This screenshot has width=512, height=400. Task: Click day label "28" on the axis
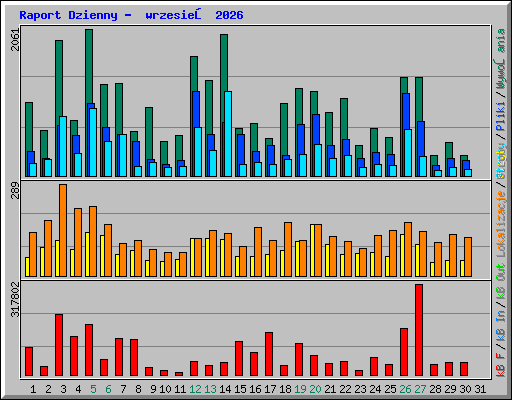(x=435, y=389)
